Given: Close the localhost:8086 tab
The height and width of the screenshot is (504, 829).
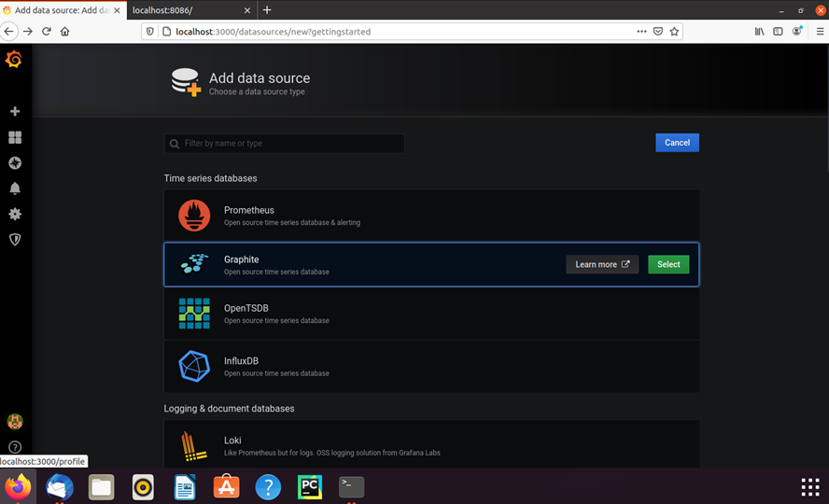Looking at the screenshot, I should tap(246, 10).
